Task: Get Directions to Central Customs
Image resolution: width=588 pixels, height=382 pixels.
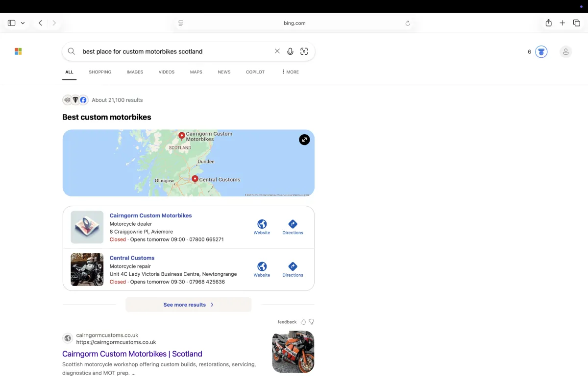Action: [x=293, y=270]
